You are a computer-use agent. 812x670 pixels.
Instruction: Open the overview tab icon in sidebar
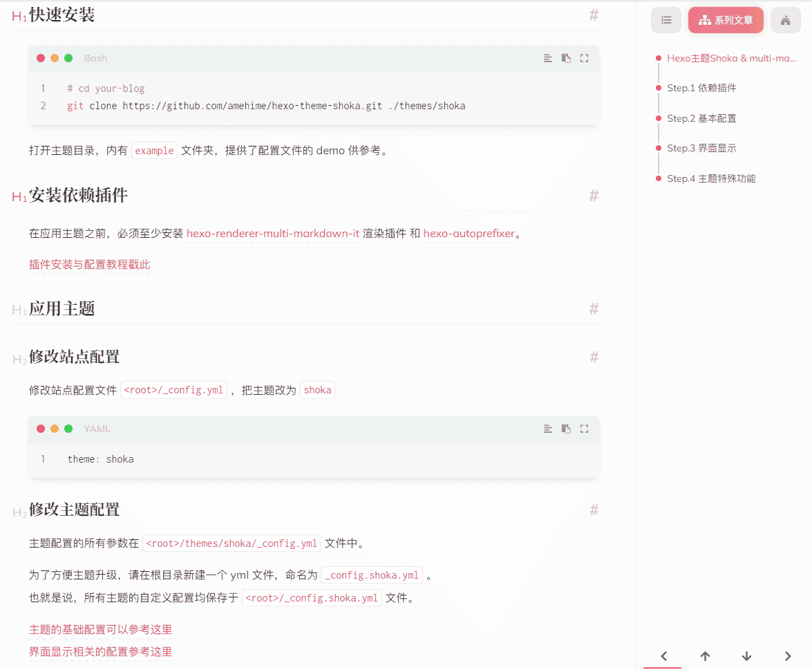785,20
